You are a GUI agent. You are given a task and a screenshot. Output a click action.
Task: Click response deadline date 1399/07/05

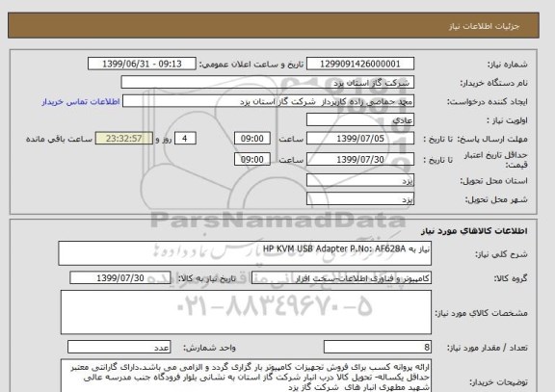(x=360, y=139)
